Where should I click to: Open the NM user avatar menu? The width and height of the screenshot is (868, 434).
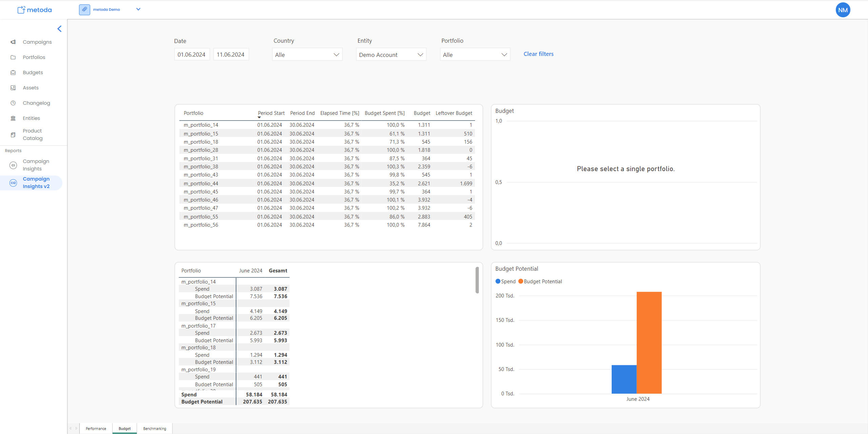[843, 10]
